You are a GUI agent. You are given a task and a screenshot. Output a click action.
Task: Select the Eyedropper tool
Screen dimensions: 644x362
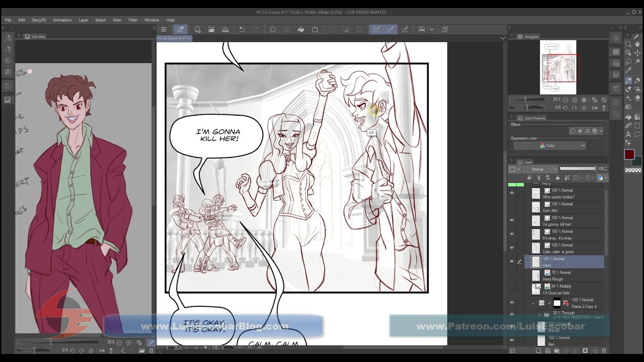tap(628, 69)
